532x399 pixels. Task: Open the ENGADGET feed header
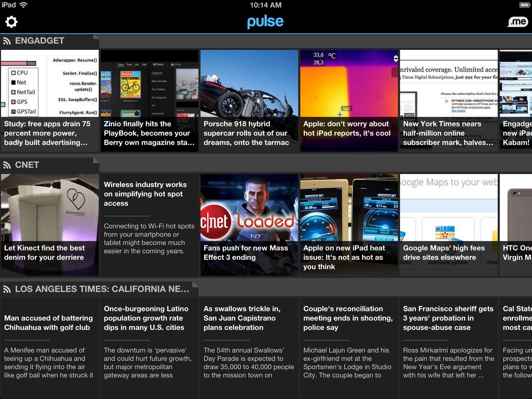[49, 41]
